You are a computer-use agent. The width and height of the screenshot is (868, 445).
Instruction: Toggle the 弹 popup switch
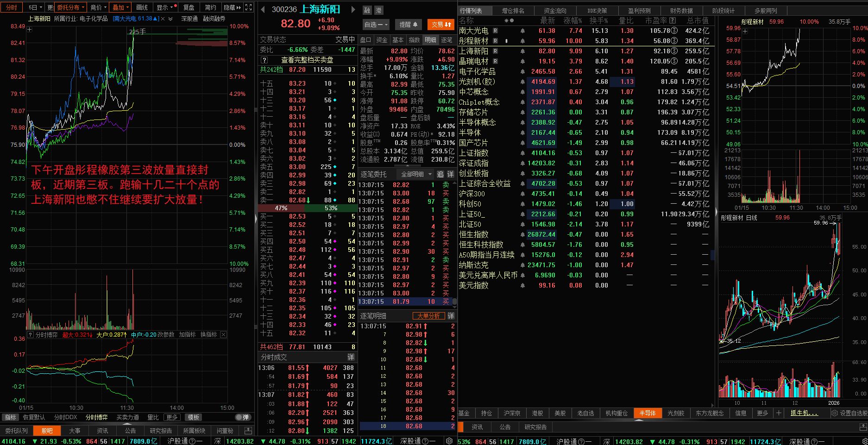click(x=242, y=417)
